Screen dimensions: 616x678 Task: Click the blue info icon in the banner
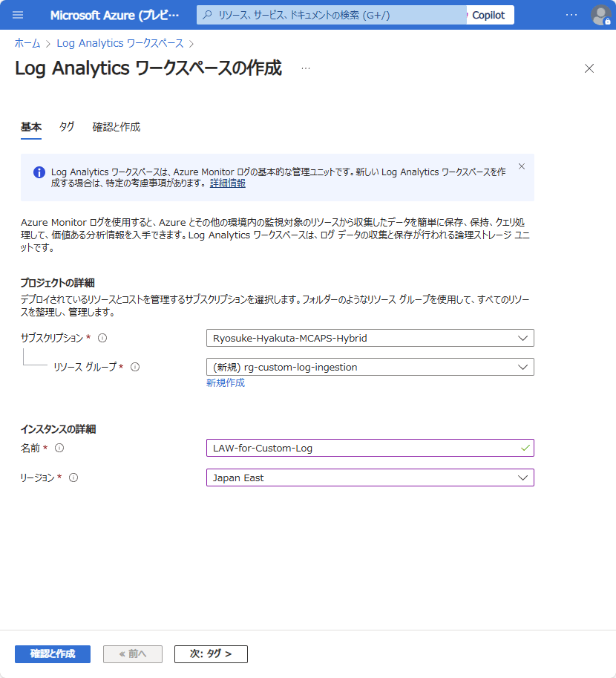tap(39, 172)
